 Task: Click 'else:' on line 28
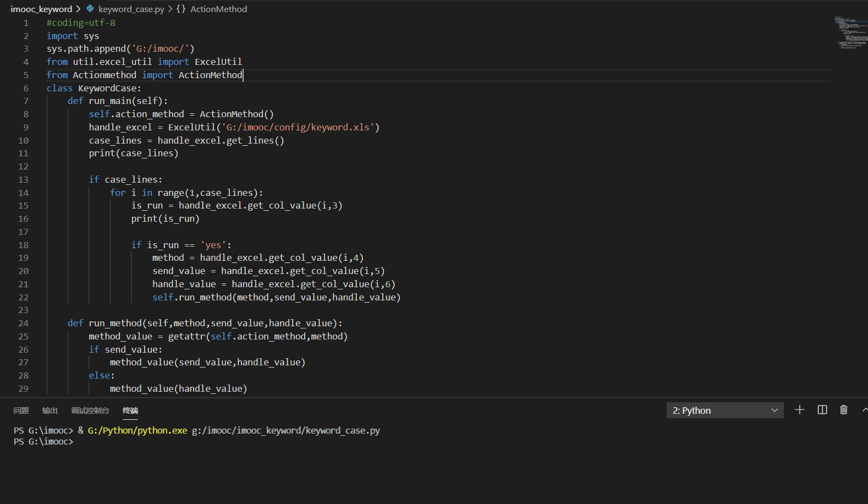(102, 375)
